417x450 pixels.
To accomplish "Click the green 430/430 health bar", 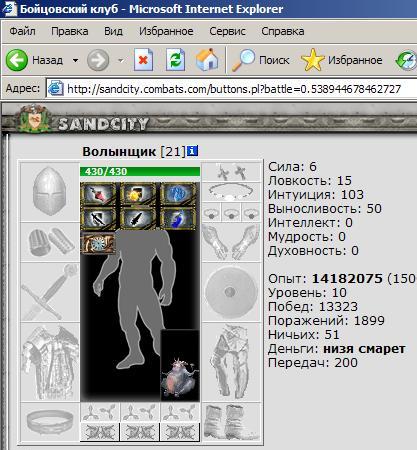I will pos(140,171).
